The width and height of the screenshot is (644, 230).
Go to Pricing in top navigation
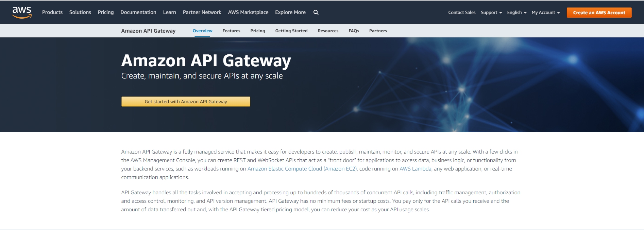click(106, 12)
